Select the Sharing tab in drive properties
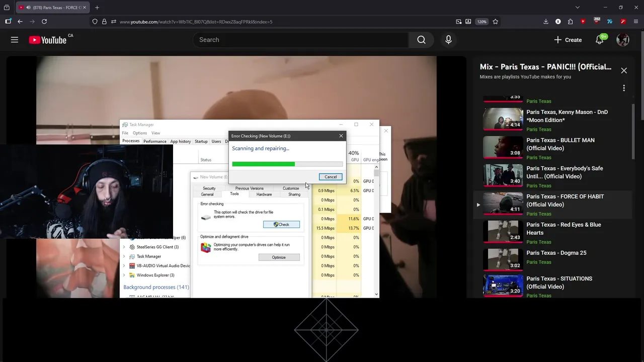Screen dimensions: 644x362 (294, 195)
